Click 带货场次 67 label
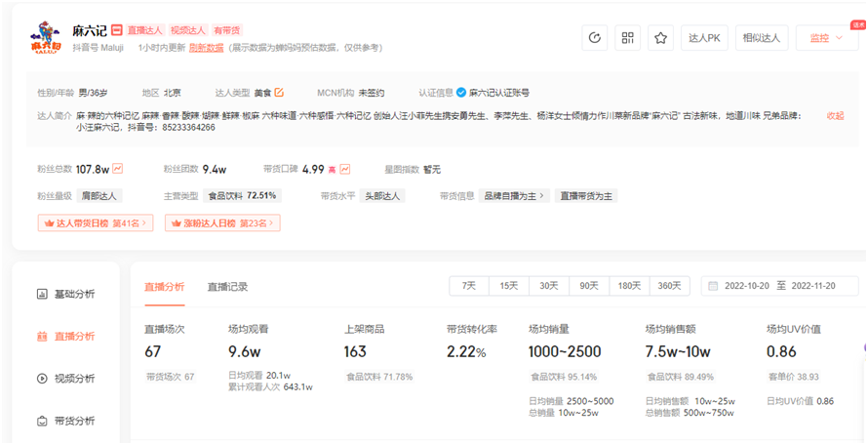The width and height of the screenshot is (868, 445). click(x=171, y=377)
